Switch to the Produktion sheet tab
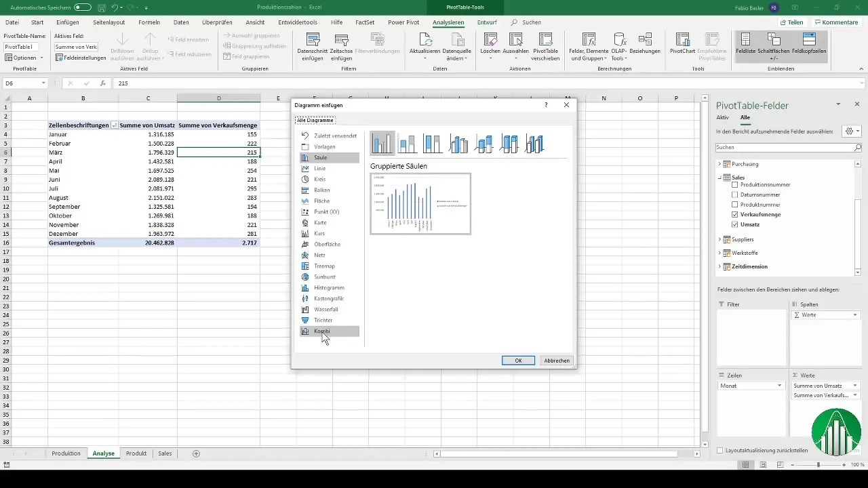868x488 pixels. pyautogui.click(x=66, y=453)
